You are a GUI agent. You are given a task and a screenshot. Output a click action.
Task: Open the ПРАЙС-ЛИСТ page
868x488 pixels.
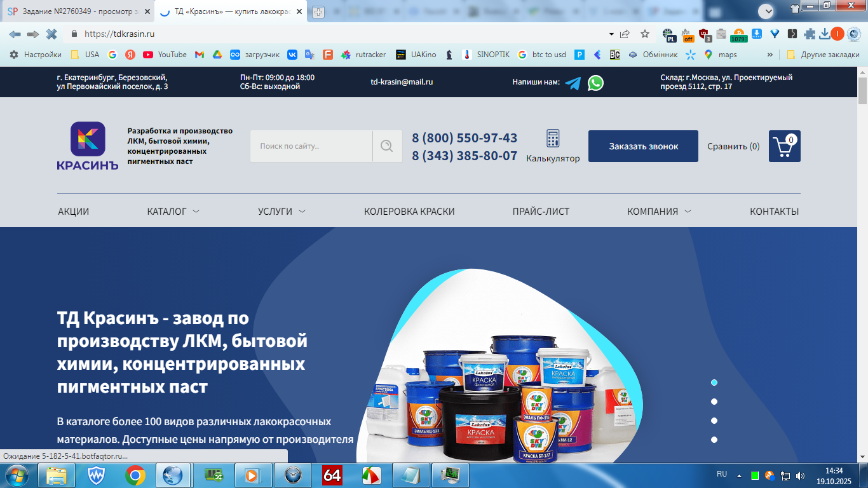click(x=541, y=212)
